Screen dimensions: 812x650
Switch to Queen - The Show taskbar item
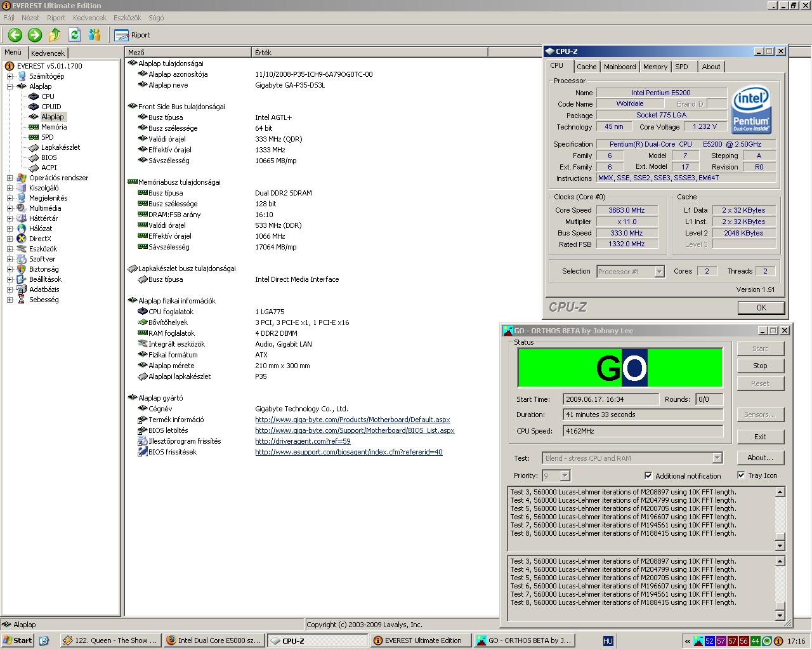point(110,640)
